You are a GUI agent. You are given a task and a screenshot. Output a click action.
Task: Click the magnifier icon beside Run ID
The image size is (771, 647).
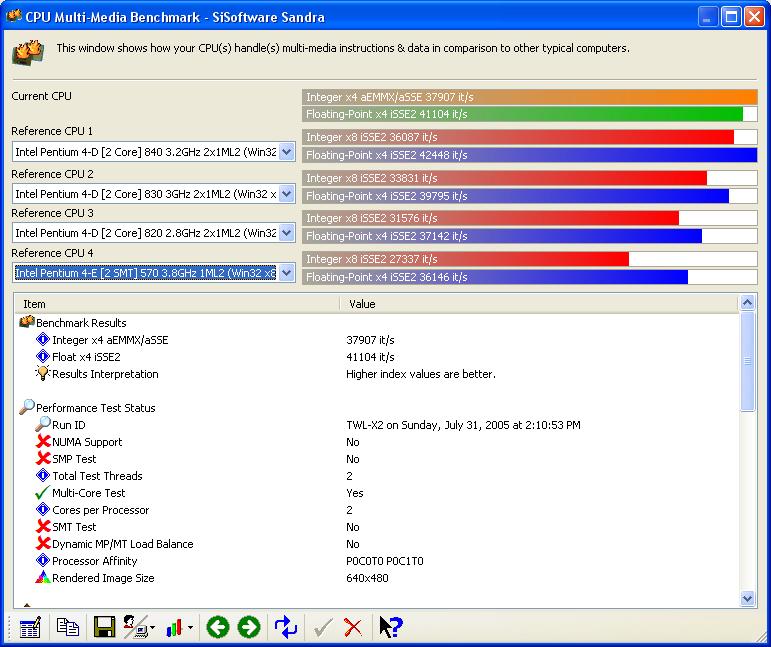(x=43, y=424)
